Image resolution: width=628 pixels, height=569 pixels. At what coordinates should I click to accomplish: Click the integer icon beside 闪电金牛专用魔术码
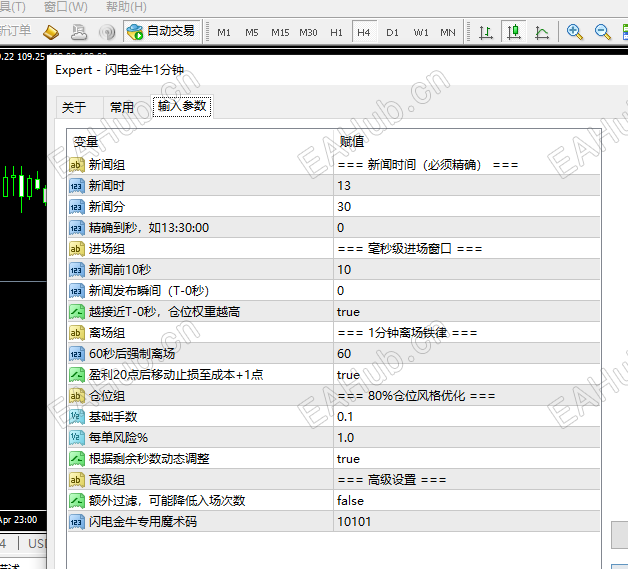pos(76,522)
